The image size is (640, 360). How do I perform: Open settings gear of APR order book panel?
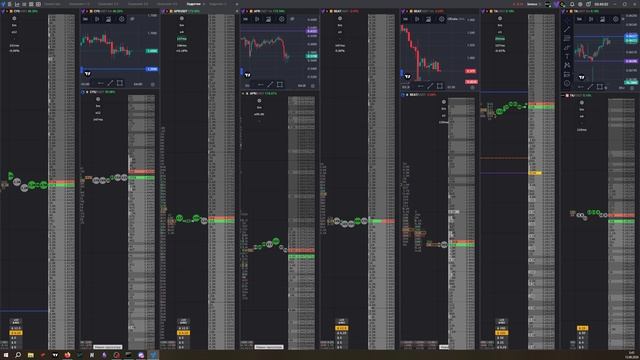coord(182,18)
